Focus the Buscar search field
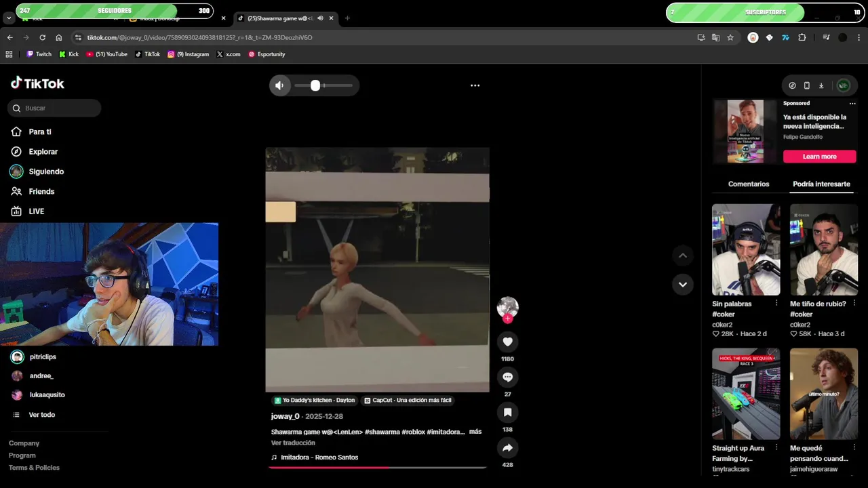The image size is (868, 488). 55,108
